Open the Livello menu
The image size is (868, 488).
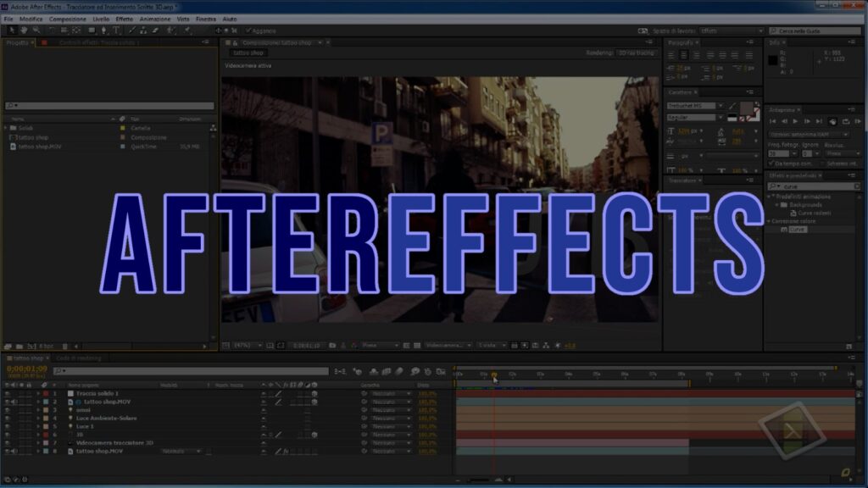coord(101,19)
